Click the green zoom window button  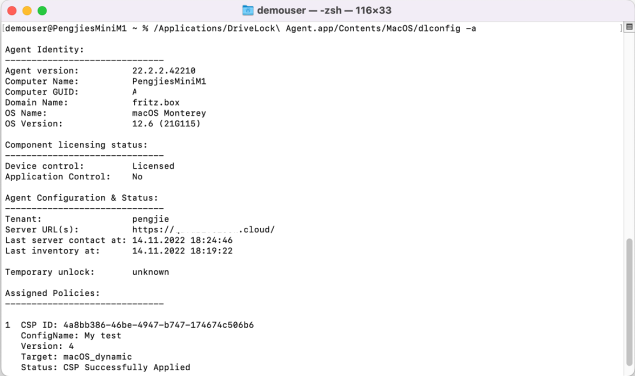[42, 11]
